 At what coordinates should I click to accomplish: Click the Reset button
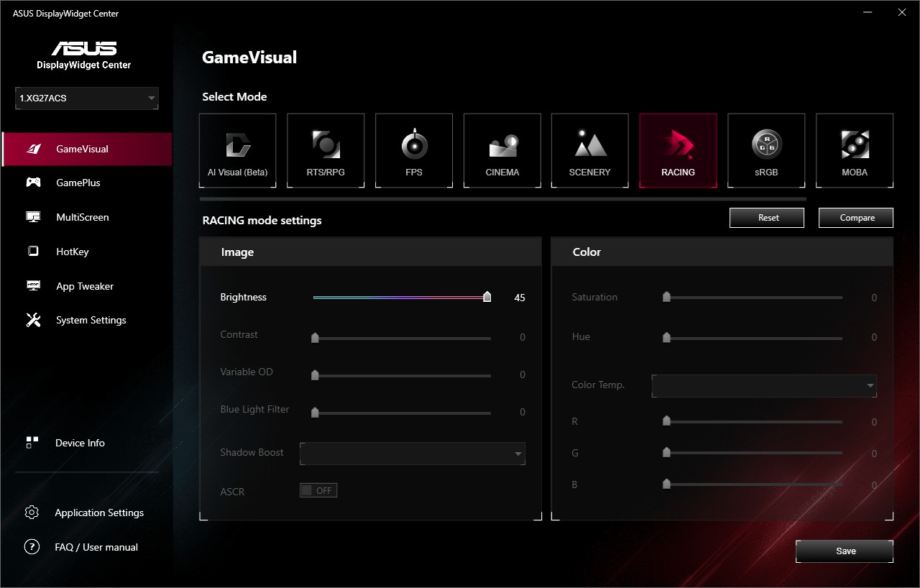pyautogui.click(x=767, y=218)
